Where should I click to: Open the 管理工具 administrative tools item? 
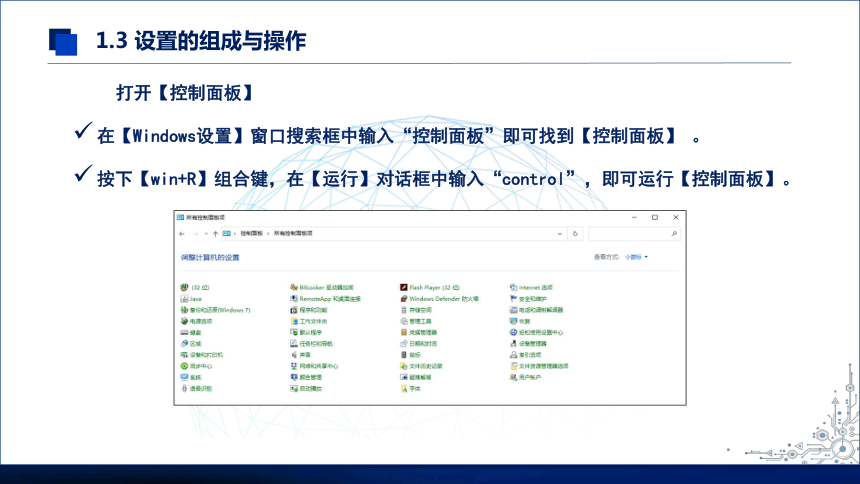click(x=416, y=322)
